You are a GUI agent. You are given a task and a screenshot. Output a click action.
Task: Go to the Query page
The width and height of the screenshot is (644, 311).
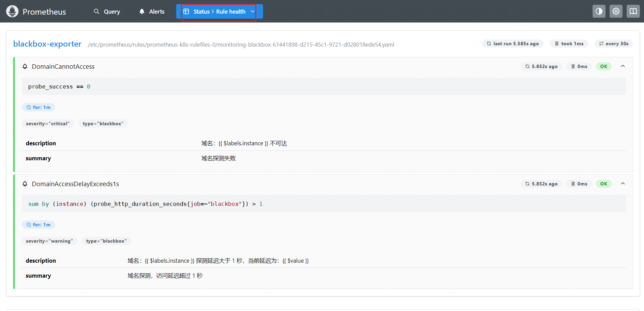click(x=112, y=12)
